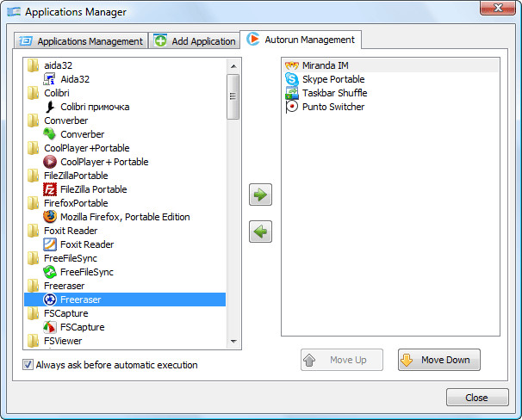Click the application list scrollbar thumb
The image size is (522, 420).
[x=233, y=96]
